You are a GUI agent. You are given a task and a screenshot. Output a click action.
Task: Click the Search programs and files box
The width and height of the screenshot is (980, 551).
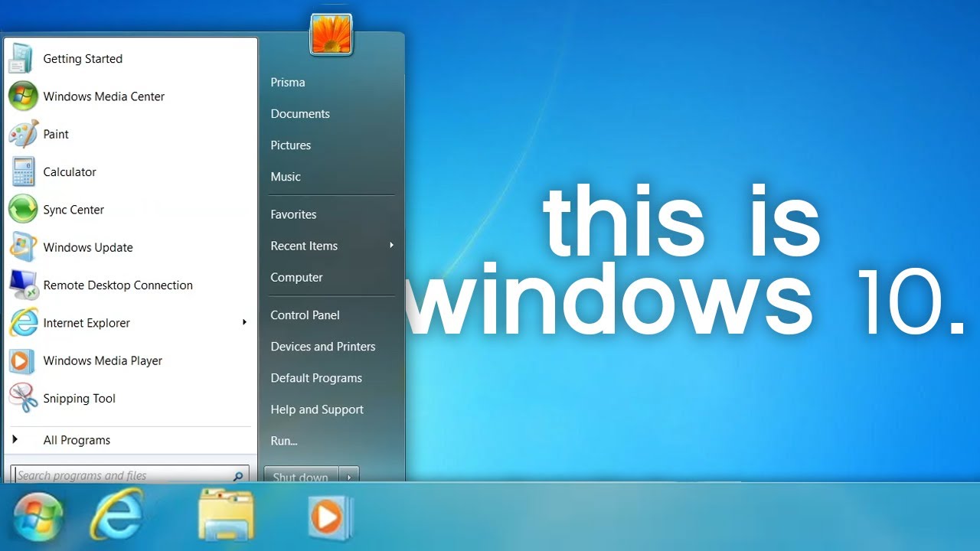click(122, 475)
